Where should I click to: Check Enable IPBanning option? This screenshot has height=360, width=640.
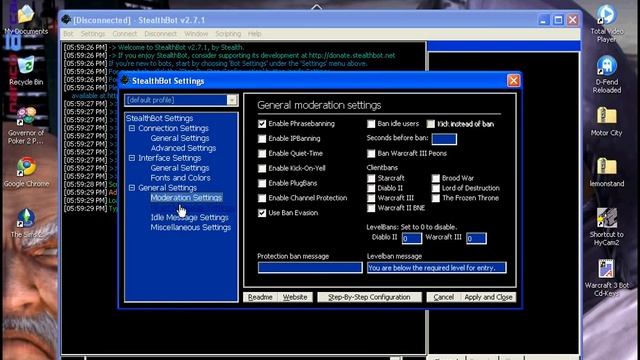262,139
